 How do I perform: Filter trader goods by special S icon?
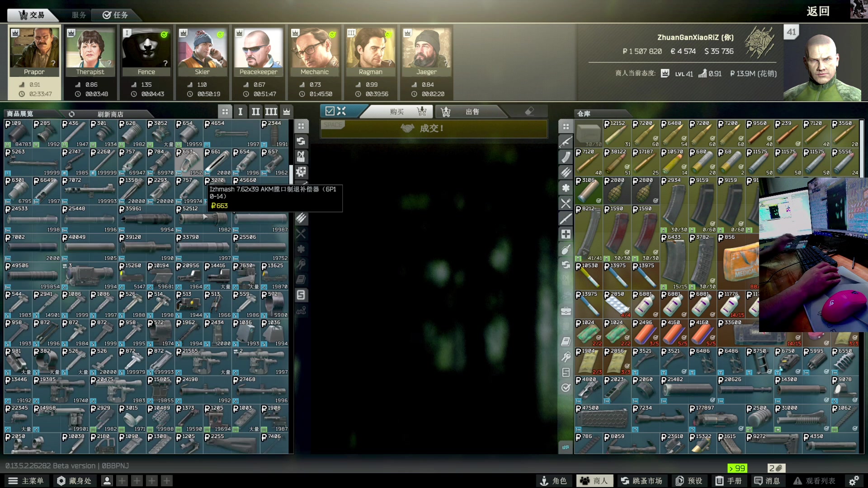pyautogui.click(x=301, y=295)
